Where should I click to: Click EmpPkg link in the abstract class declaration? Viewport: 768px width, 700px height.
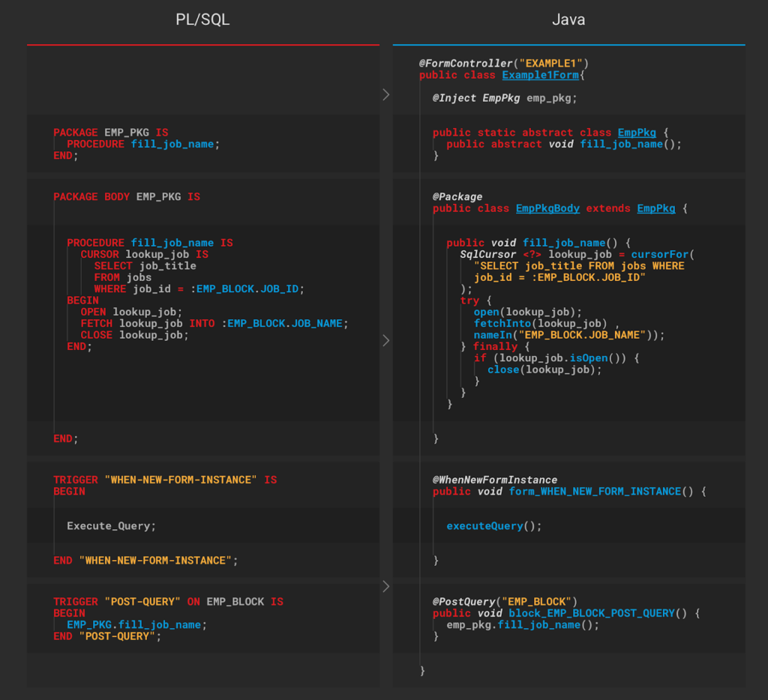pyautogui.click(x=637, y=133)
